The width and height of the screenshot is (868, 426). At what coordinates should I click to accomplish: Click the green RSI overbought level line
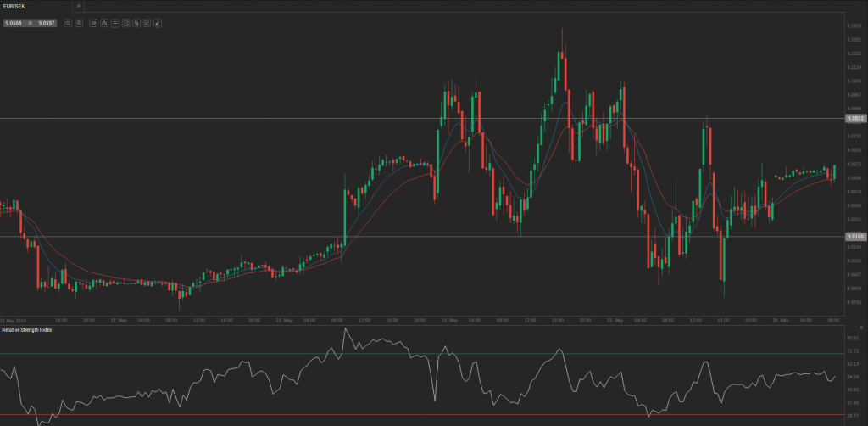click(x=424, y=353)
